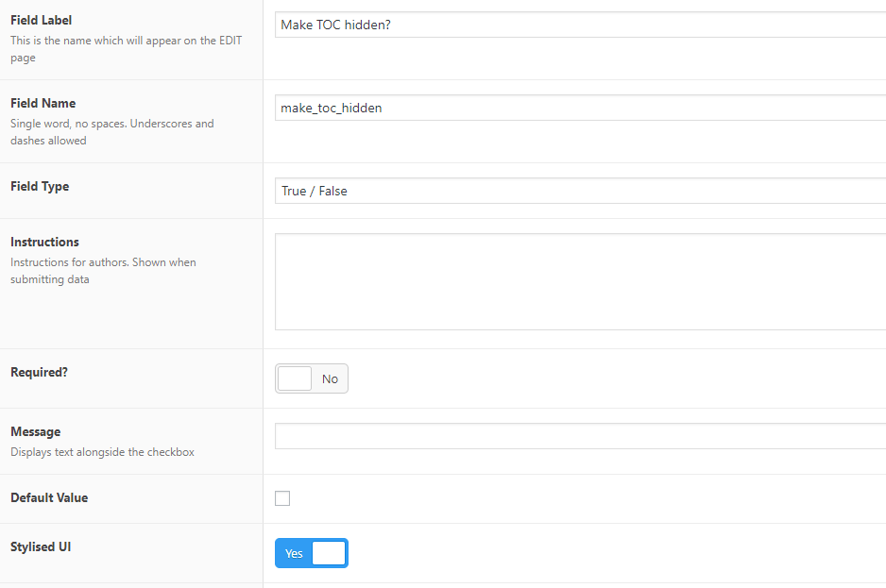The width and height of the screenshot is (886, 588).
Task: Click the Message text input
Action: pos(580,436)
